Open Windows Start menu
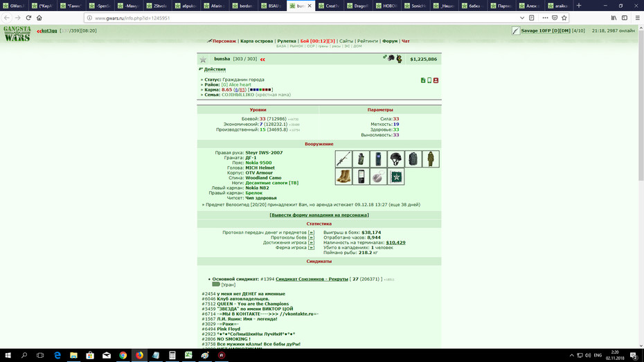 coord(8,356)
